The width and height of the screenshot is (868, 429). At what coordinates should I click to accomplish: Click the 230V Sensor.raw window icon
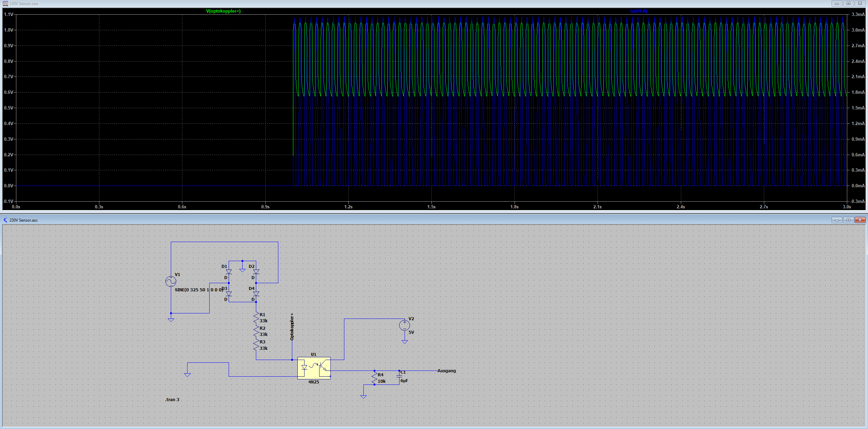coord(5,3)
